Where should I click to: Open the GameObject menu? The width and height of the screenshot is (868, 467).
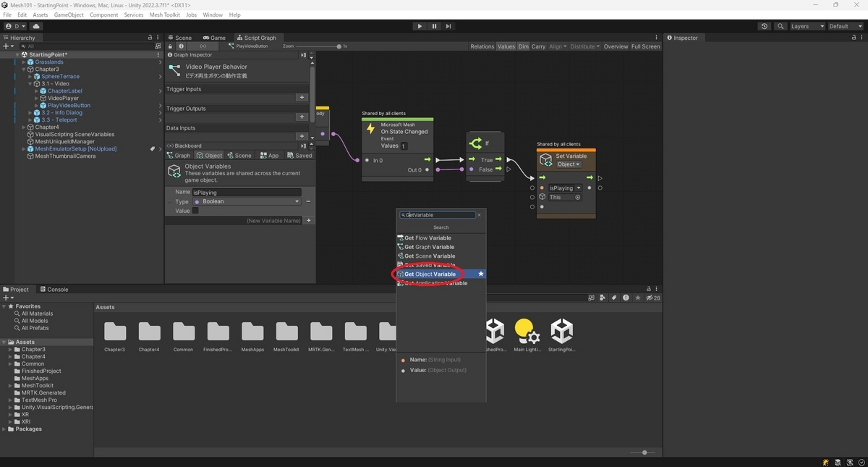[69, 14]
